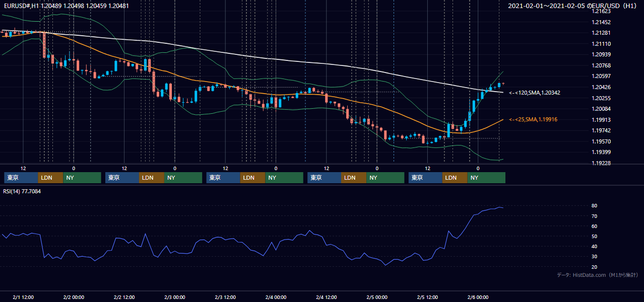
Task: Click the leftmost LDN session box
Action: (x=51, y=178)
